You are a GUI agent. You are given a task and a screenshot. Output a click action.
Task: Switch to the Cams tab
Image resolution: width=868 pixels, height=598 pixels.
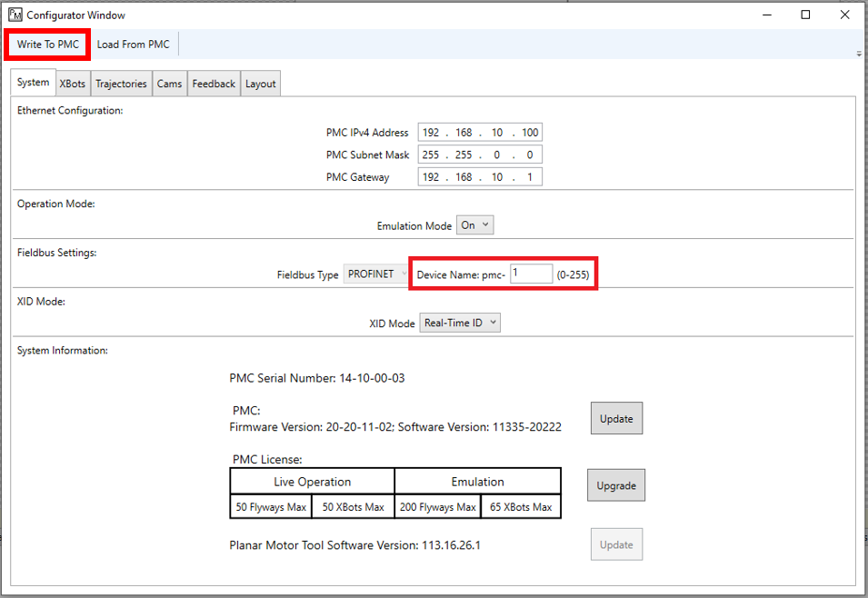point(169,84)
